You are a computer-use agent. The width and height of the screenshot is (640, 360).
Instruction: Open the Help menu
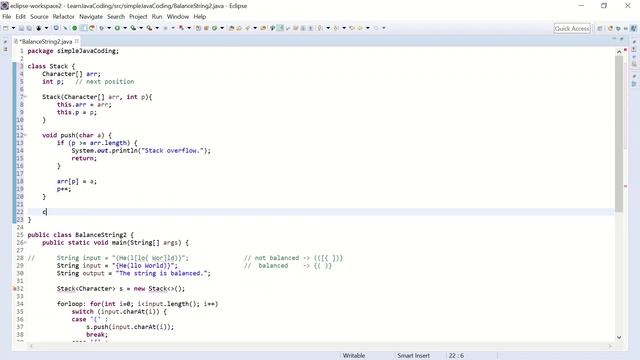[200, 17]
